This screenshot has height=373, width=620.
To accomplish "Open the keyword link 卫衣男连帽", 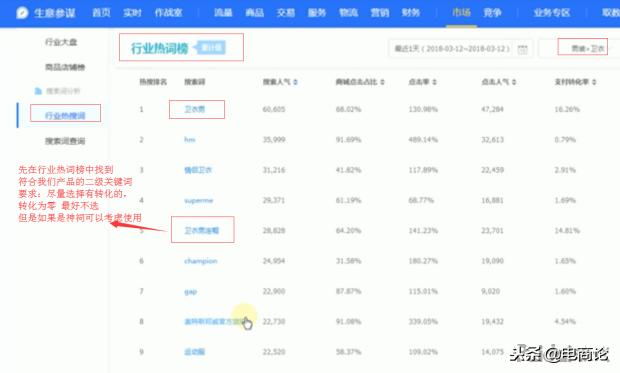I will (201, 231).
